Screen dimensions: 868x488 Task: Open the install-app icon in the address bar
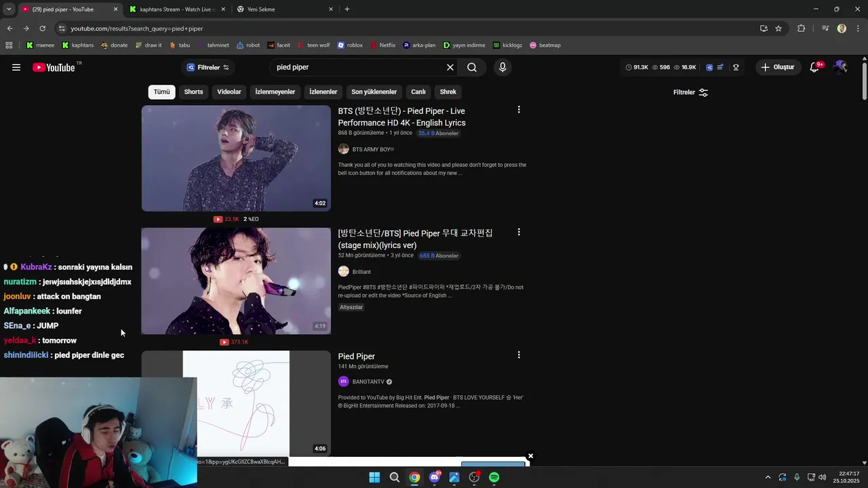(x=764, y=28)
